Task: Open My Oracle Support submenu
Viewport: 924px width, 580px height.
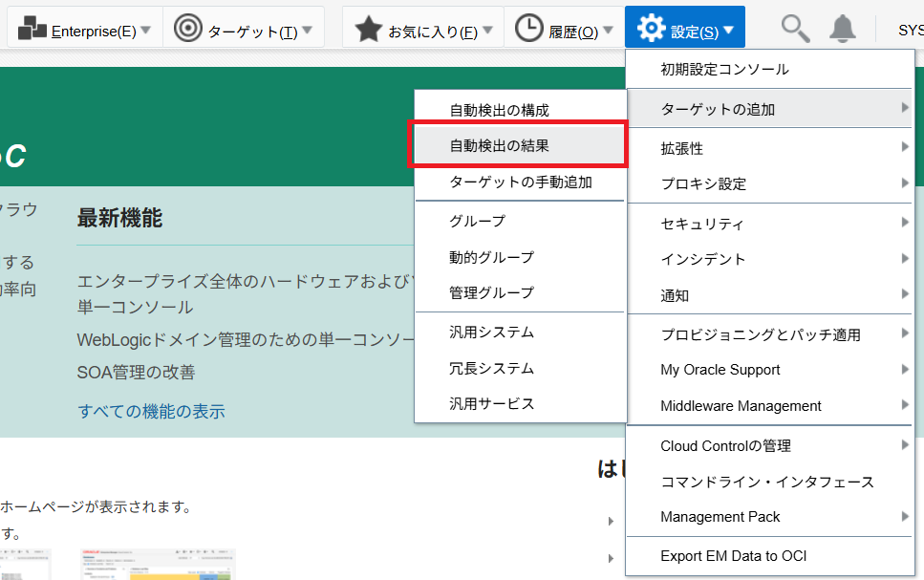Action: (720, 370)
